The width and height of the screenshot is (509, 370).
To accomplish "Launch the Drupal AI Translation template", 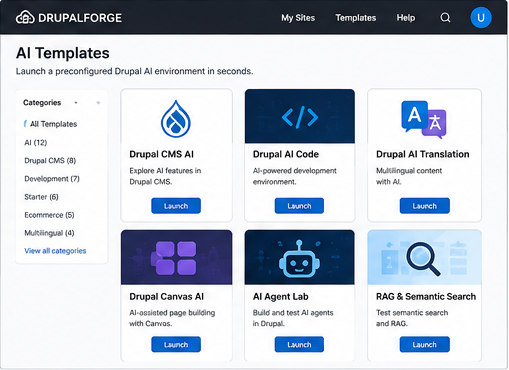I will [x=424, y=206].
